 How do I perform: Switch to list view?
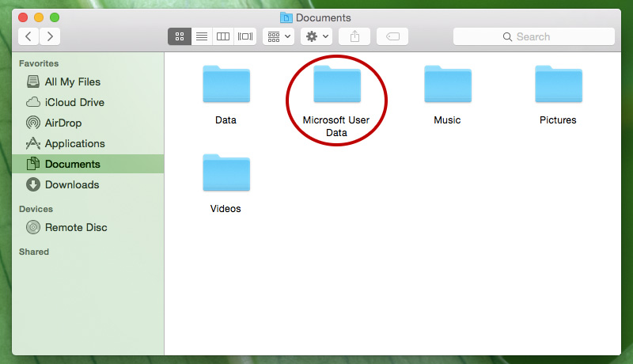(202, 36)
